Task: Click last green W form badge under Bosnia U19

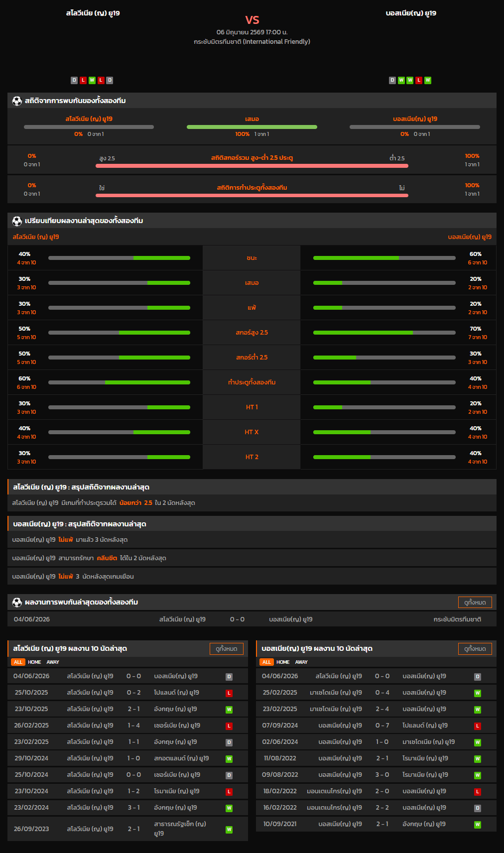Action: click(428, 80)
